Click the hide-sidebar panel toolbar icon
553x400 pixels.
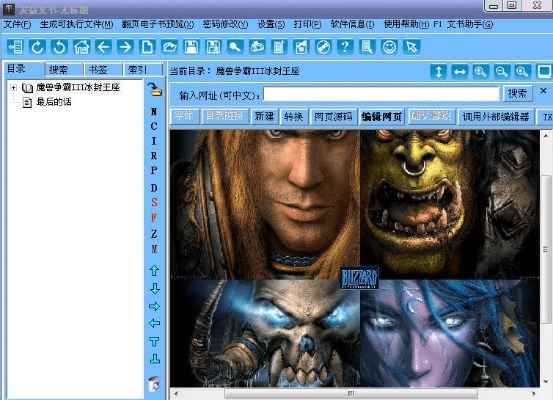(x=15, y=47)
